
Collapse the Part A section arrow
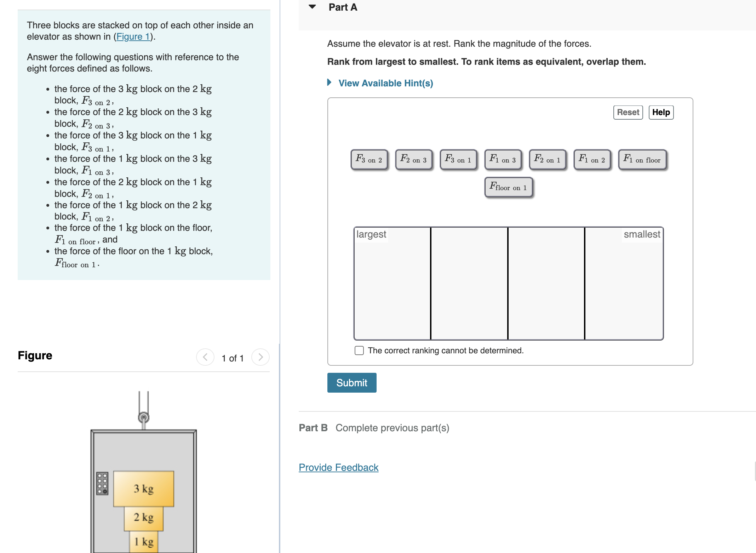click(x=312, y=7)
